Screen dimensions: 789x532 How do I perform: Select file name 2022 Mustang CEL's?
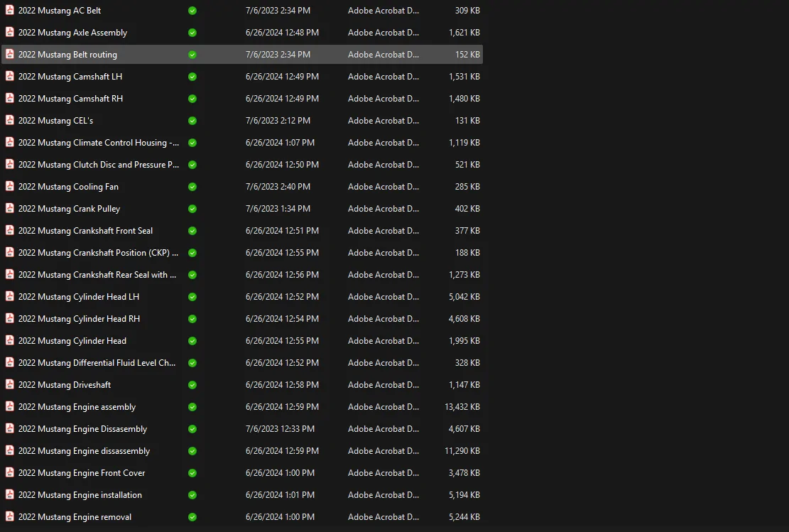coord(55,121)
